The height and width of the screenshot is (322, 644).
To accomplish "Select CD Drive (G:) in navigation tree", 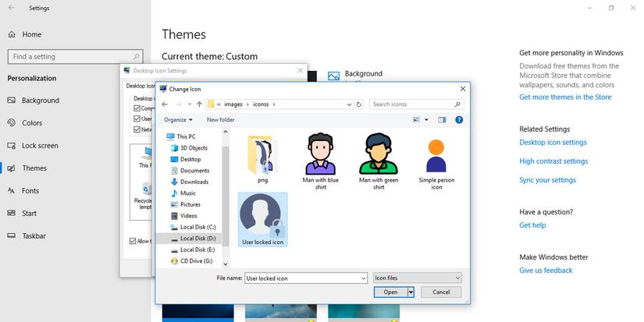I will pos(192,261).
